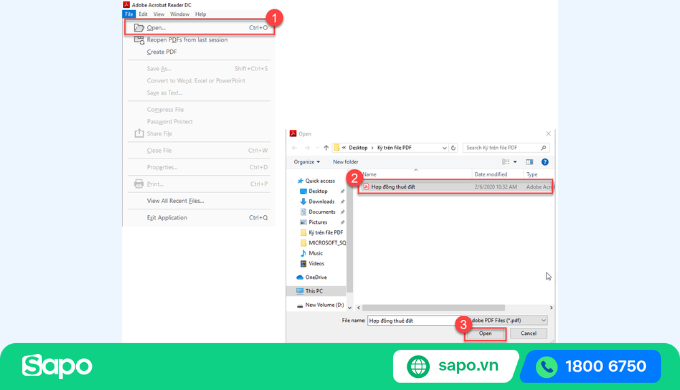The height and width of the screenshot is (390, 680).
Task: Click the Print menu printer icon
Action: click(x=139, y=184)
